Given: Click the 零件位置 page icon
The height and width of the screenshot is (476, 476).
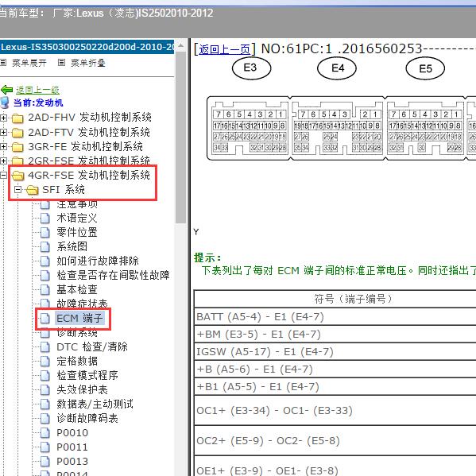Looking at the screenshot, I should click(x=45, y=233).
